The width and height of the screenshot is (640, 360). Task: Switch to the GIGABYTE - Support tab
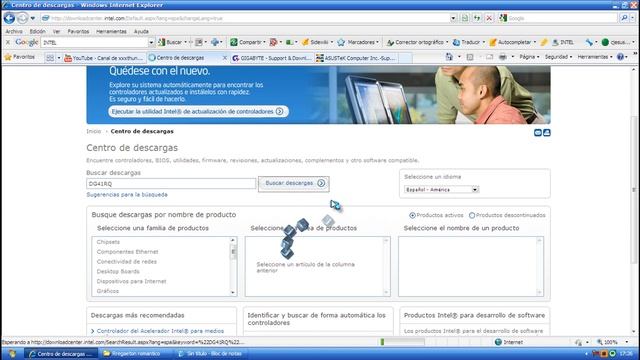(x=271, y=58)
